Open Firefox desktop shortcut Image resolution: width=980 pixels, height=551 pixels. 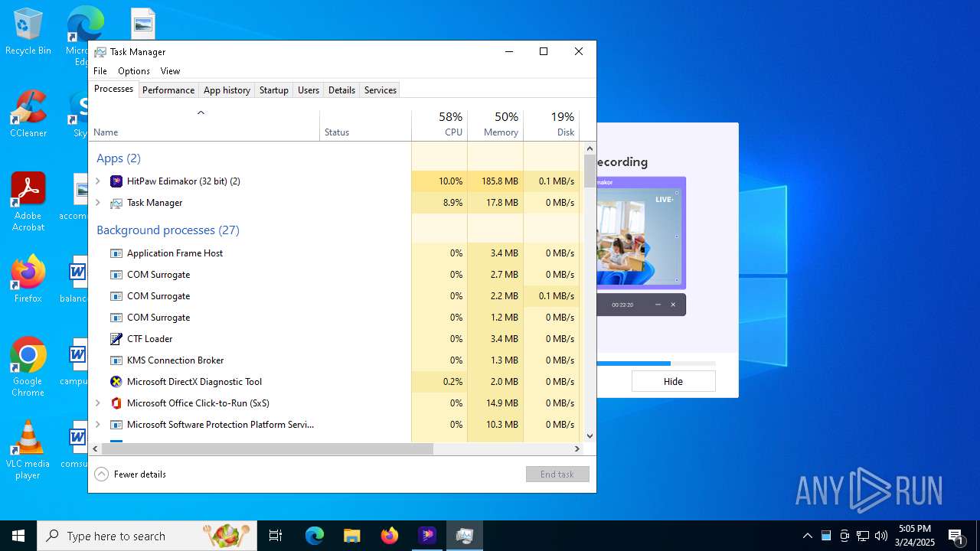point(28,279)
